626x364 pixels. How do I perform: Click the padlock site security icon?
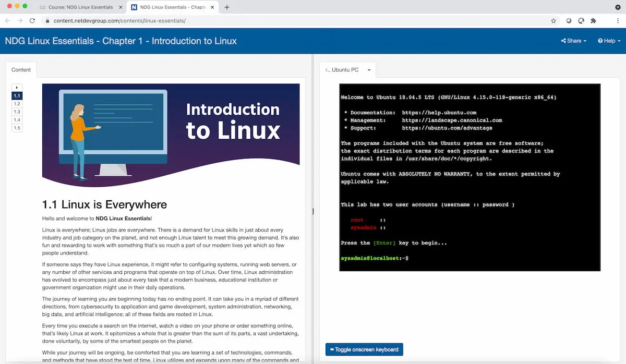pos(47,21)
